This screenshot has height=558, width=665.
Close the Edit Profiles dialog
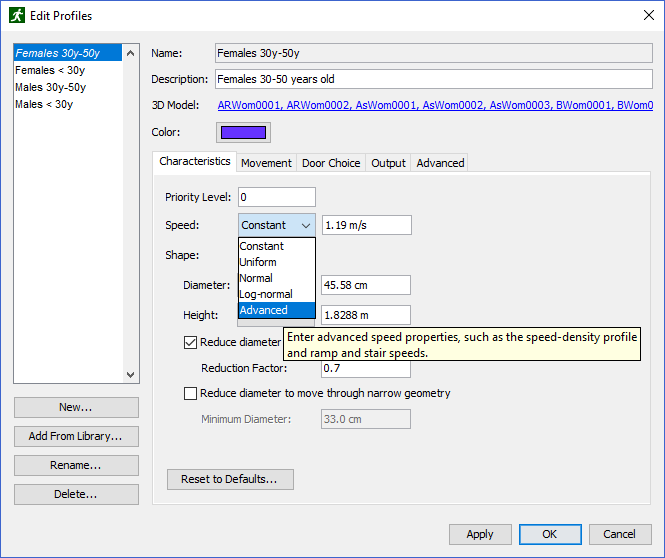click(648, 15)
